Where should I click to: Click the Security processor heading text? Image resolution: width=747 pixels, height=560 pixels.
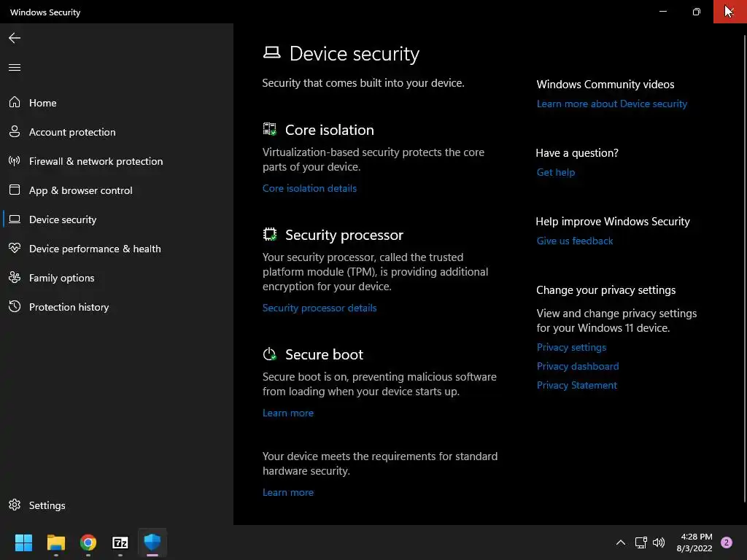pyautogui.click(x=344, y=236)
